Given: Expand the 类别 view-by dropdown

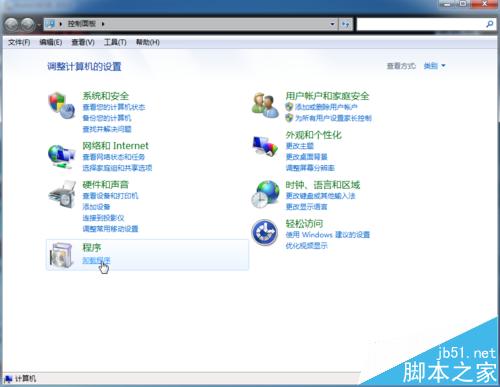Looking at the screenshot, I should 434,66.
